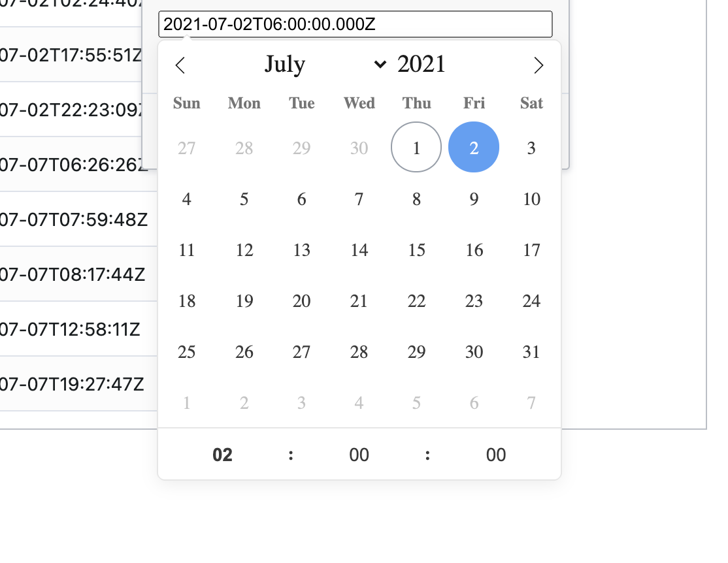The width and height of the screenshot is (728, 563).
Task: Choose July 31 in the calendar
Action: (x=531, y=352)
